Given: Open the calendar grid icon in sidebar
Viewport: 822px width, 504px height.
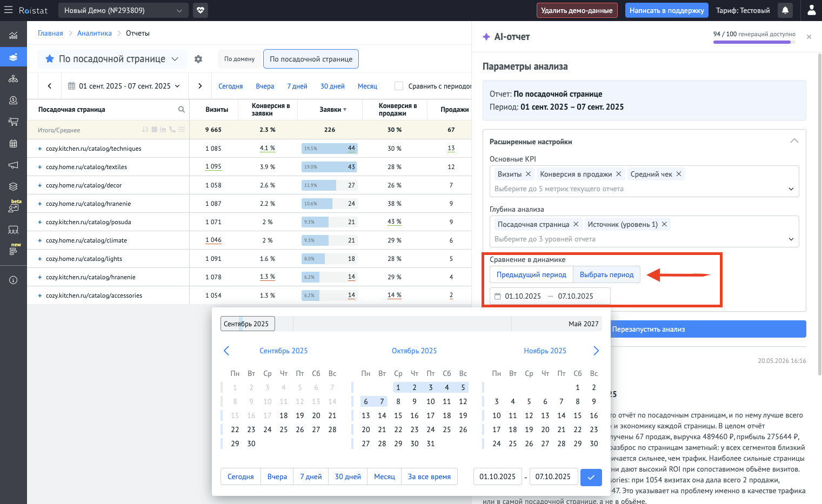Looking at the screenshot, I should click(14, 144).
